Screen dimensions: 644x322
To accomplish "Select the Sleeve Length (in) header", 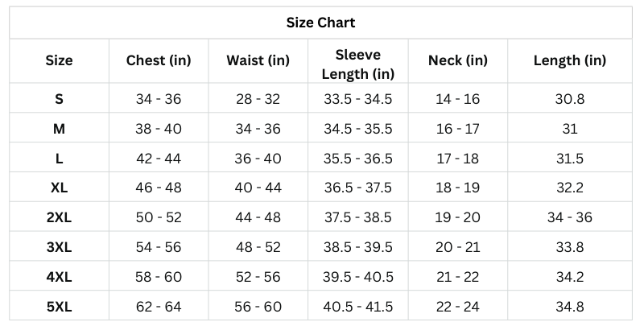I will 357,64.
